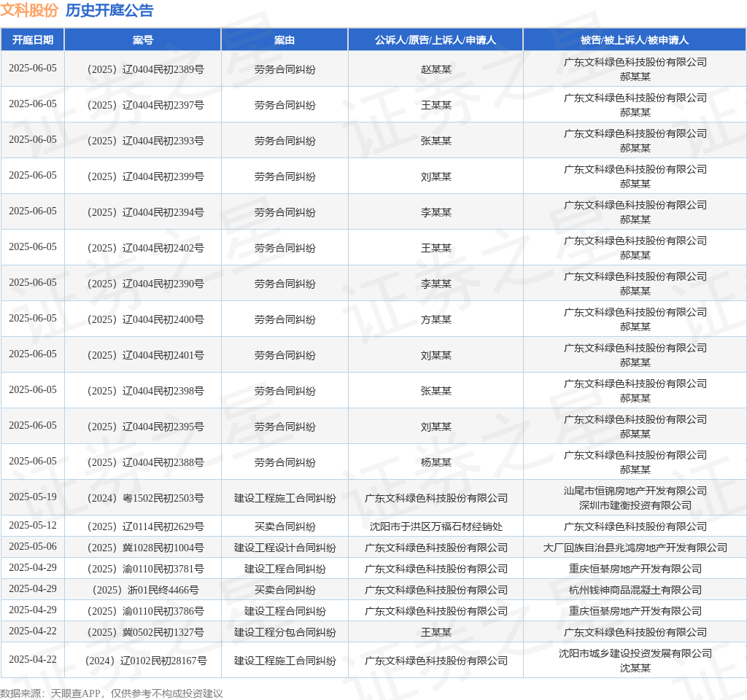Click the 文科股份 title text

tap(29, 10)
